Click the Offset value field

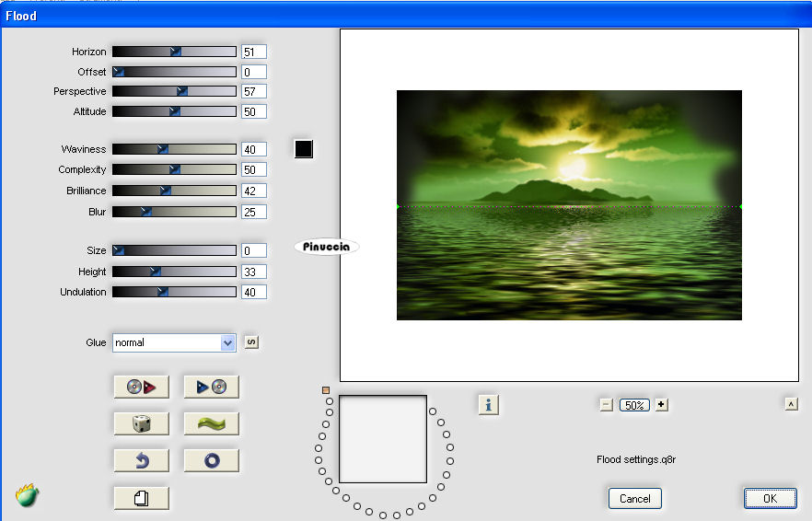(254, 72)
